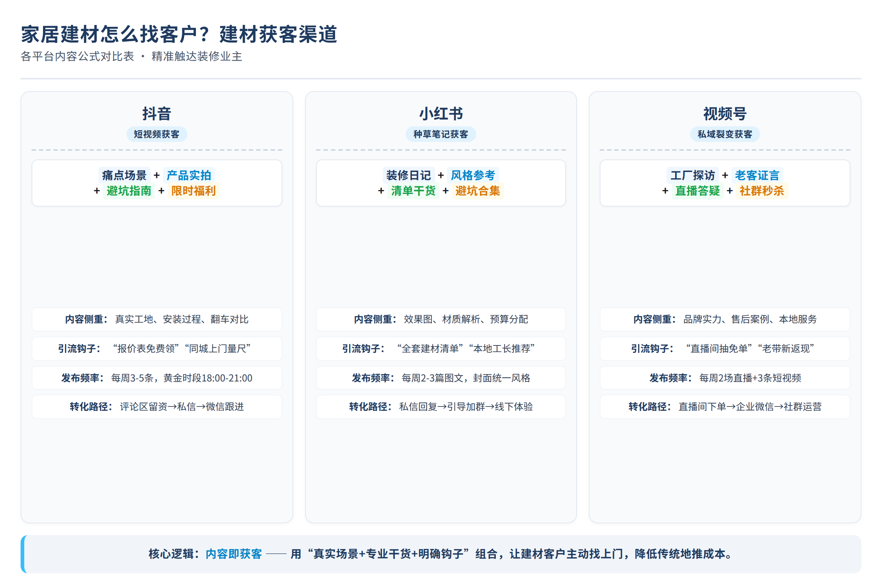This screenshot has width=882, height=588.
Task: Click the row 评论区留资→私信→微信跟进
Action: click(x=157, y=407)
